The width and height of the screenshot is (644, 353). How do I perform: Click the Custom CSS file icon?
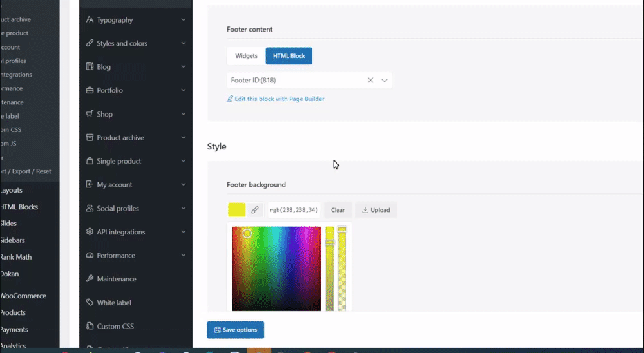(90, 326)
